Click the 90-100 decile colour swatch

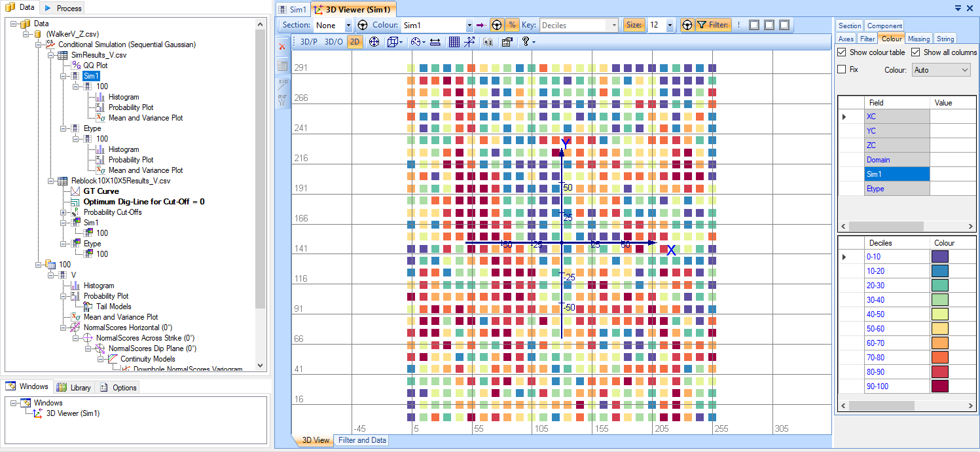tap(939, 386)
